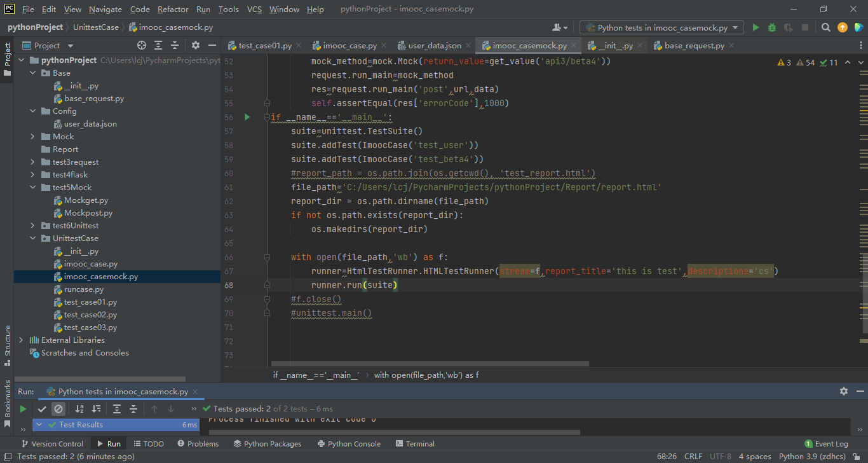Viewport: 868px width, 463px height.
Task: Expand the Mock folder
Action: (32, 136)
